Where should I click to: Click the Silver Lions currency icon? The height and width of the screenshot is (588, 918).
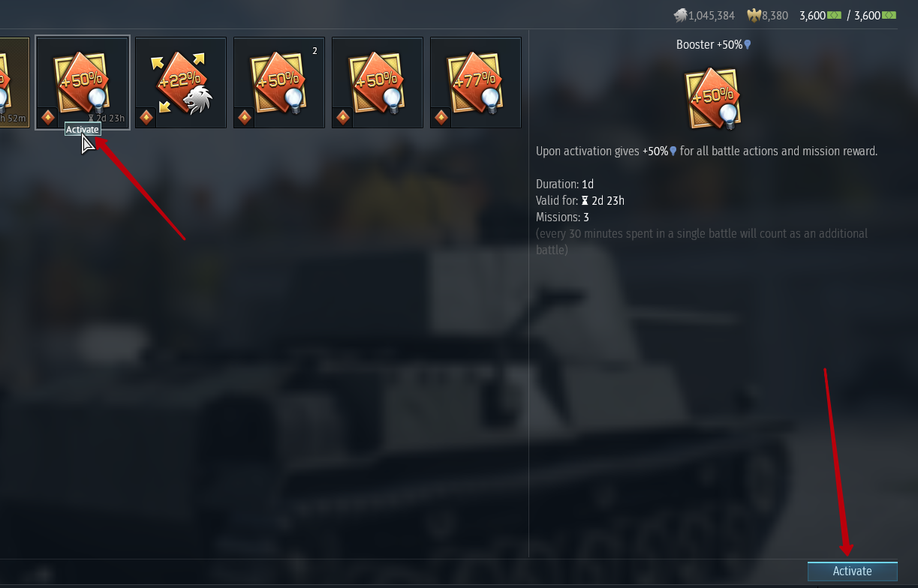(680, 15)
